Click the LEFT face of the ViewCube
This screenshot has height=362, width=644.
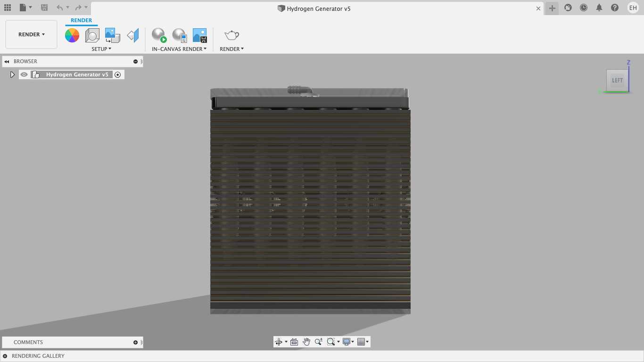pyautogui.click(x=617, y=80)
